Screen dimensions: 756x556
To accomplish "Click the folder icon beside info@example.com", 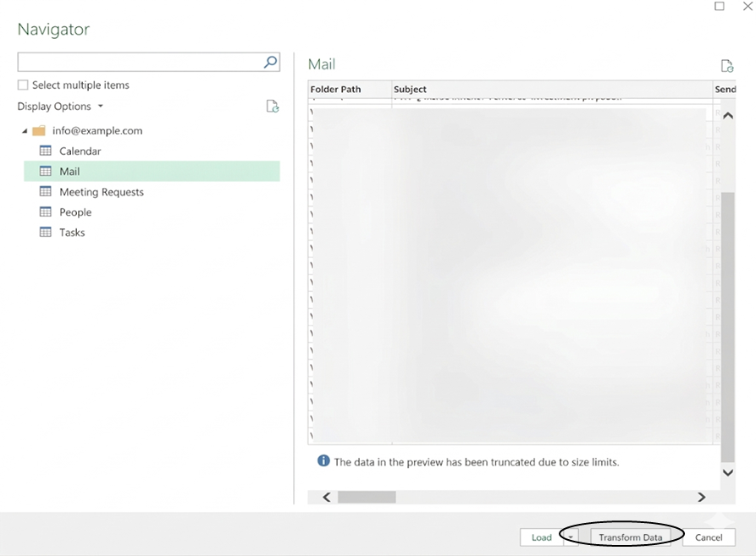I will 39,130.
